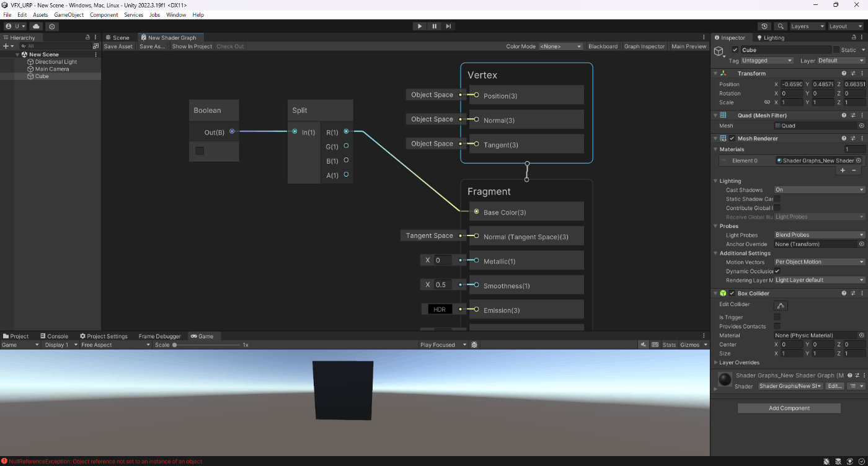Image resolution: width=868 pixels, height=466 pixels.
Task: Open the Undo History icon
Action: (x=764, y=26)
